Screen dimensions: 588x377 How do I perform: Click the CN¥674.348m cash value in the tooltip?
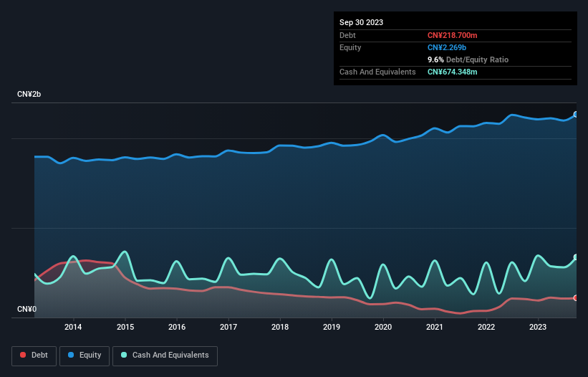pyautogui.click(x=452, y=72)
